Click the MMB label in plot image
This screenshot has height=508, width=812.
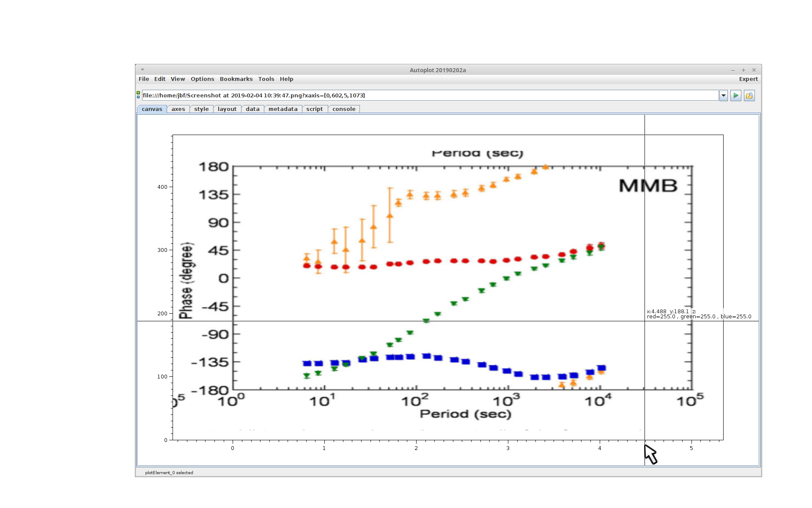tap(648, 186)
